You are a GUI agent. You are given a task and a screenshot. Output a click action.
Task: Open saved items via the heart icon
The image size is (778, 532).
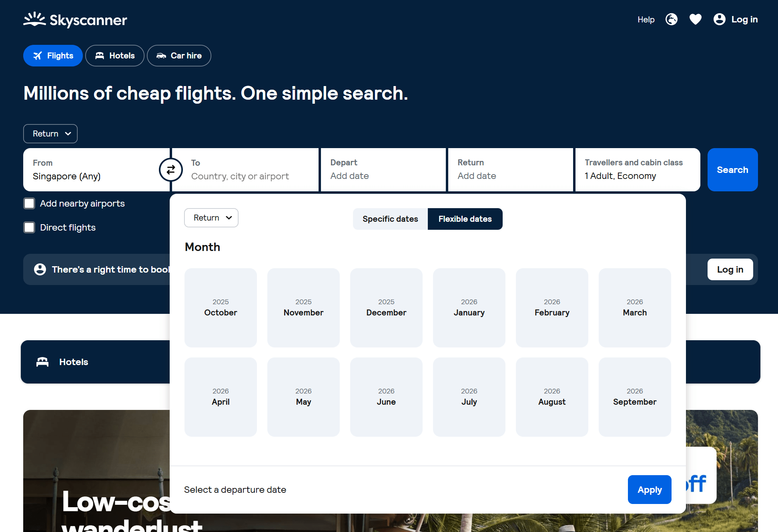(x=696, y=19)
